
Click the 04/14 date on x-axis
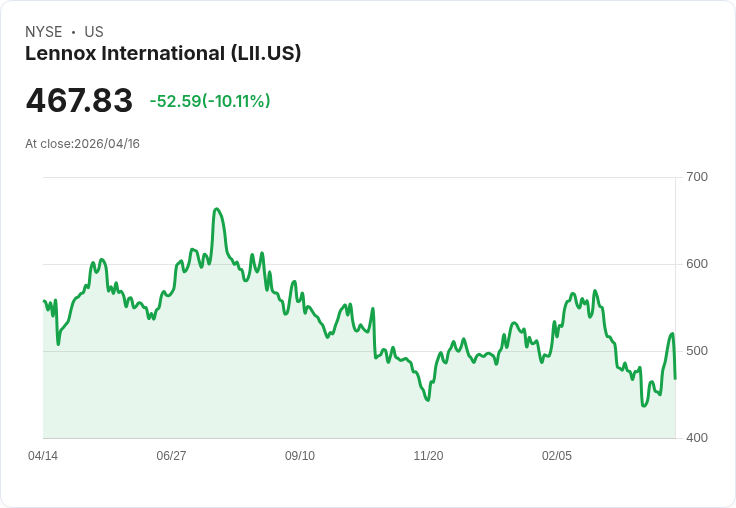click(43, 456)
